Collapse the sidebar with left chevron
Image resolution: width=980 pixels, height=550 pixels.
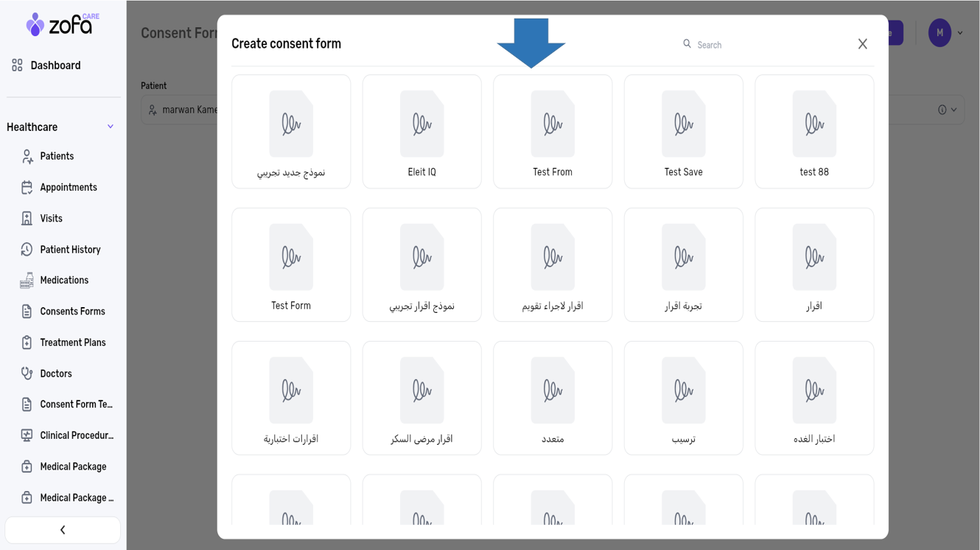(x=63, y=530)
